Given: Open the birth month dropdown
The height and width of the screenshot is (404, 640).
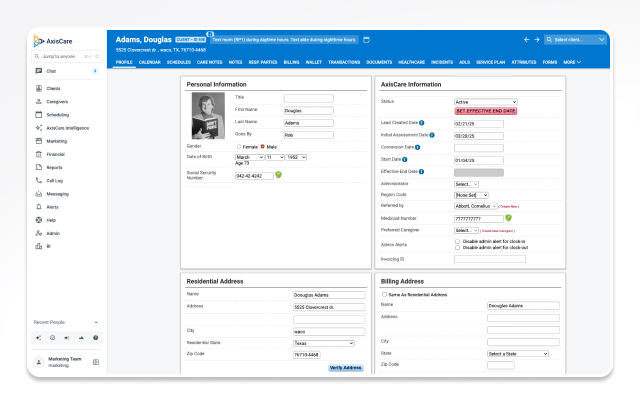Looking at the screenshot, I should pyautogui.click(x=249, y=157).
